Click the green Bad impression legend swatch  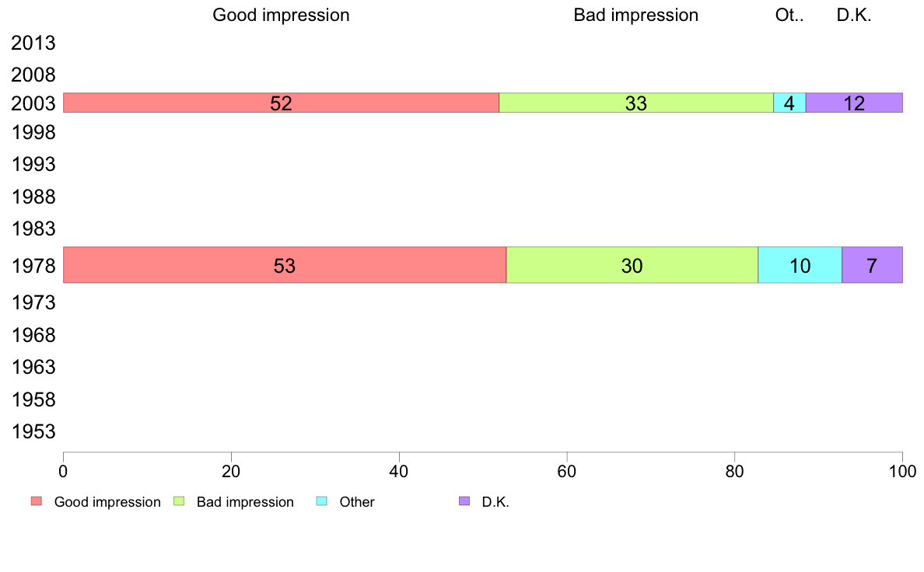(179, 501)
